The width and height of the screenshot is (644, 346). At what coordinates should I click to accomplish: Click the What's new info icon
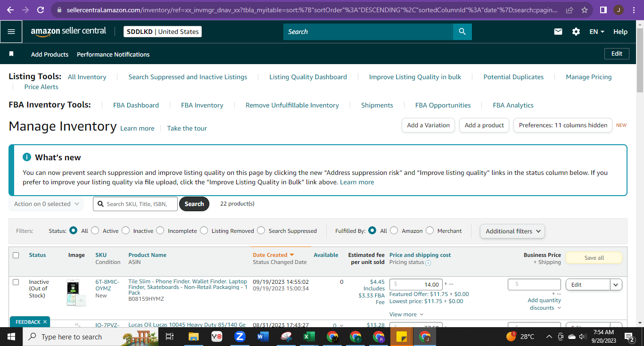(x=27, y=157)
